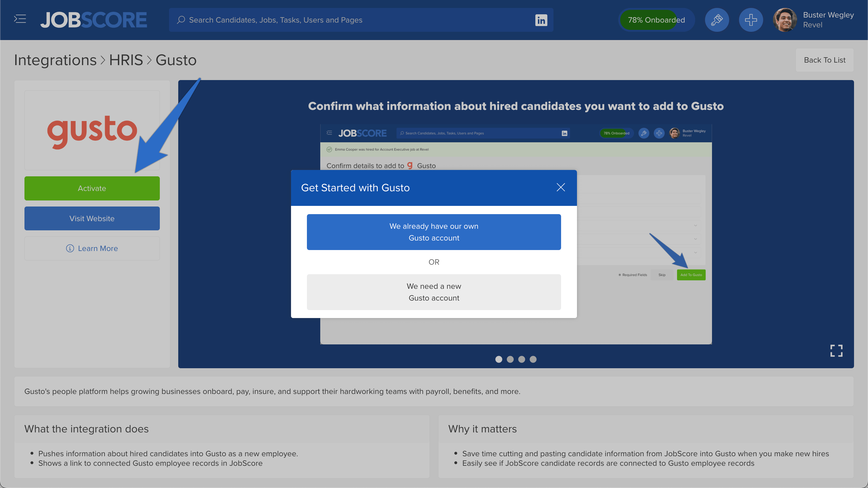Open the HRIS breadcrumb link
Screen dimensions: 868x488
[126, 60]
